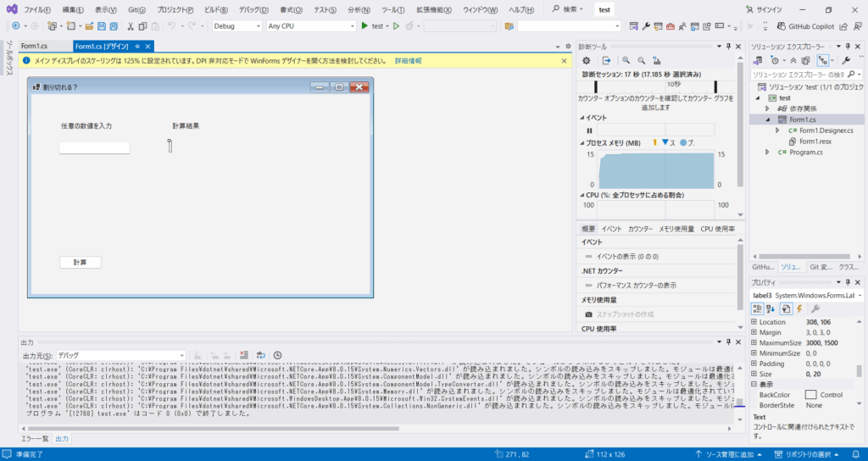The height and width of the screenshot is (461, 868).
Task: Click the 詳細情報 link in the info bar
Action: (408, 61)
